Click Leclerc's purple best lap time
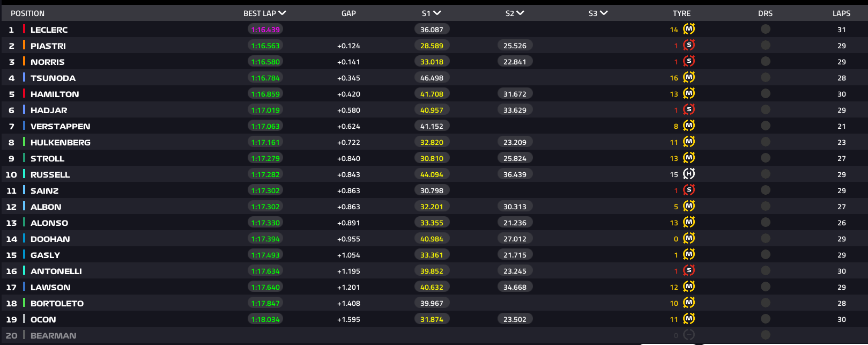 265,30
